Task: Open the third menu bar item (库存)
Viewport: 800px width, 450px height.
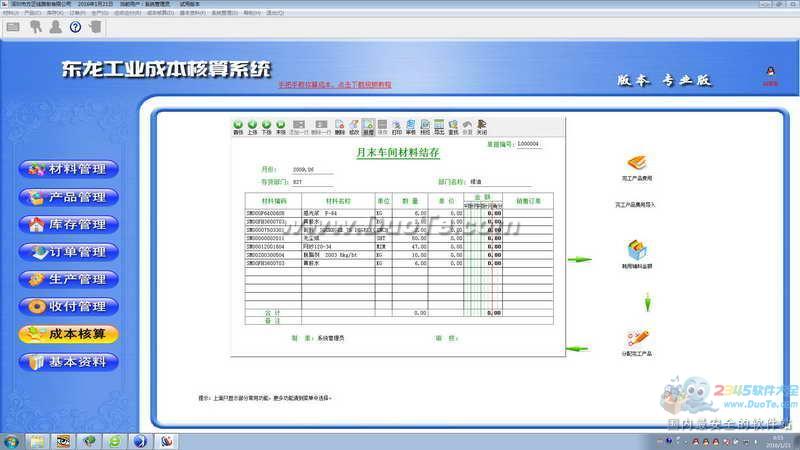Action: (x=55, y=13)
